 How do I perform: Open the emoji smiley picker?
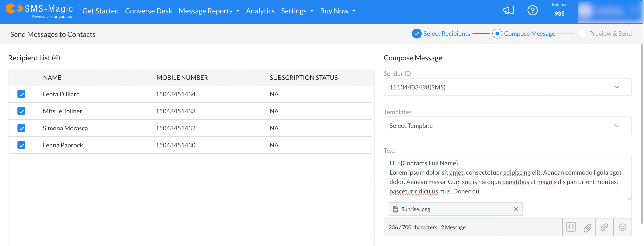coord(622,227)
